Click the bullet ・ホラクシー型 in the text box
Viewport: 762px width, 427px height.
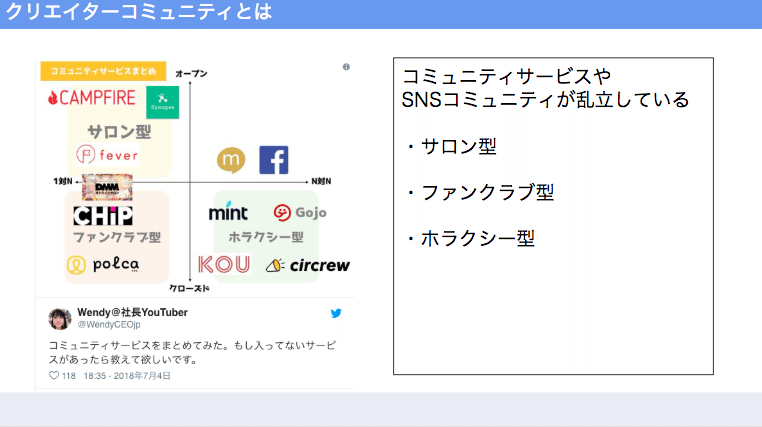click(469, 239)
